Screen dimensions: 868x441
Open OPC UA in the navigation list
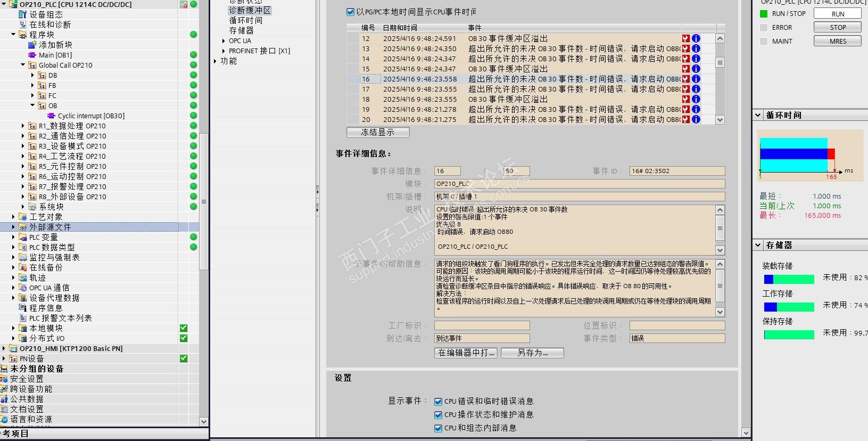240,40
